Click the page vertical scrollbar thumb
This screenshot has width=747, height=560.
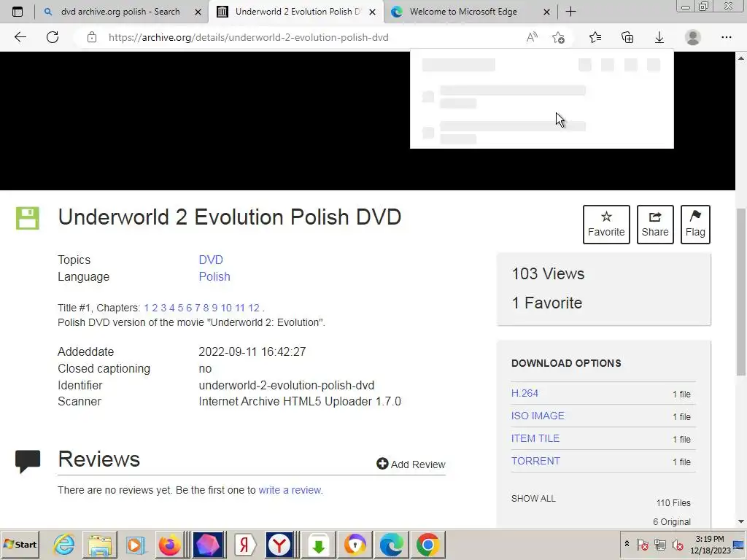[741, 292]
